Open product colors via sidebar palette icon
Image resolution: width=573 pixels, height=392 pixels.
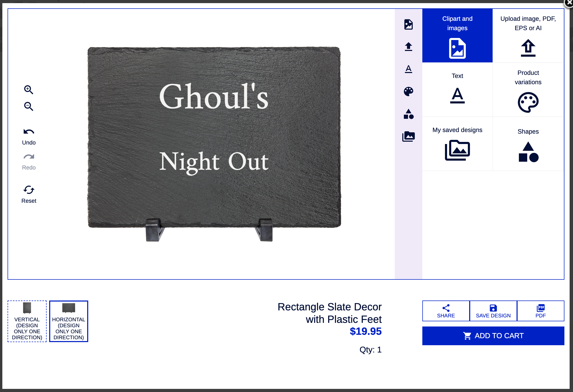point(409,92)
